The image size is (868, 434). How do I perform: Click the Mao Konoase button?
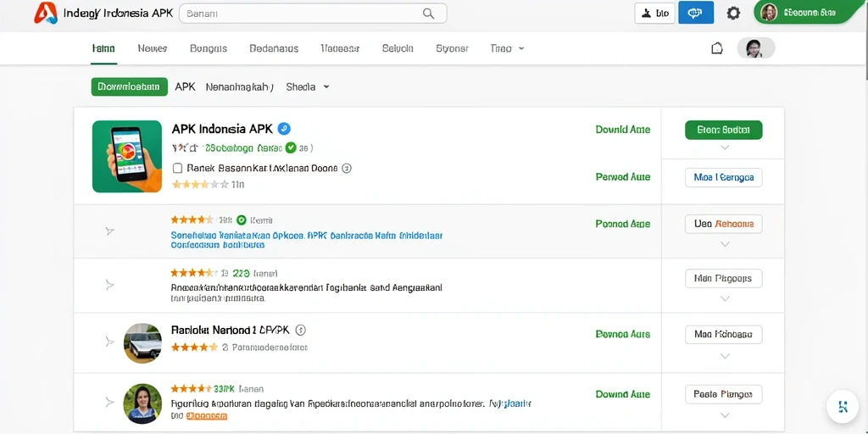tap(724, 334)
